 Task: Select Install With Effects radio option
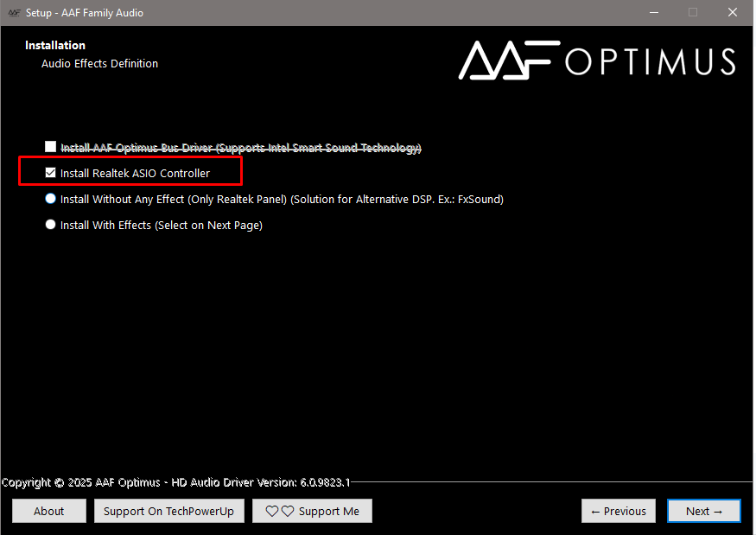coord(51,225)
